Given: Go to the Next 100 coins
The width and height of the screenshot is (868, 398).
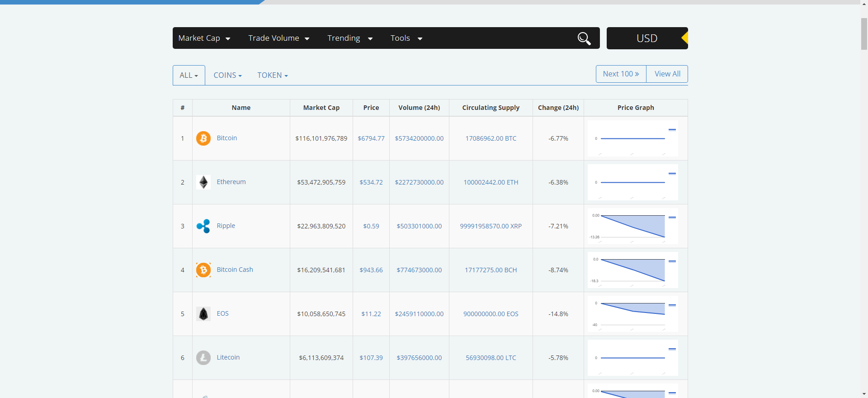Looking at the screenshot, I should coord(621,74).
